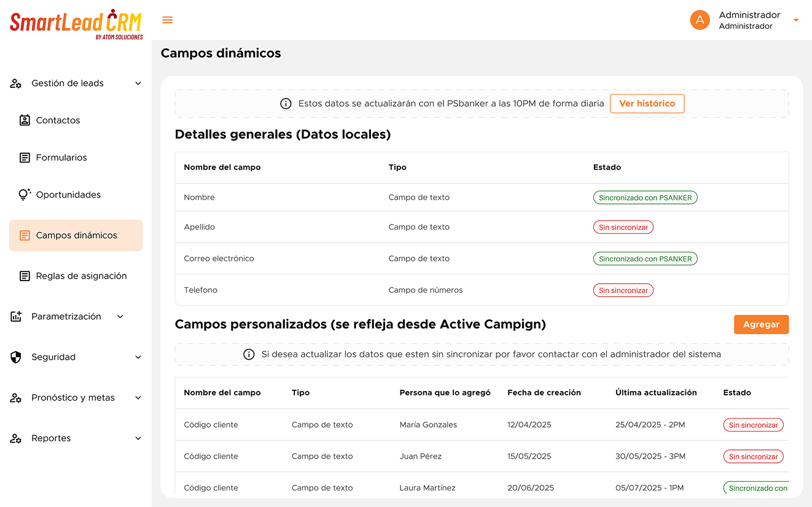Expand the Reportes section chevron
The height and width of the screenshot is (507, 812).
point(138,438)
